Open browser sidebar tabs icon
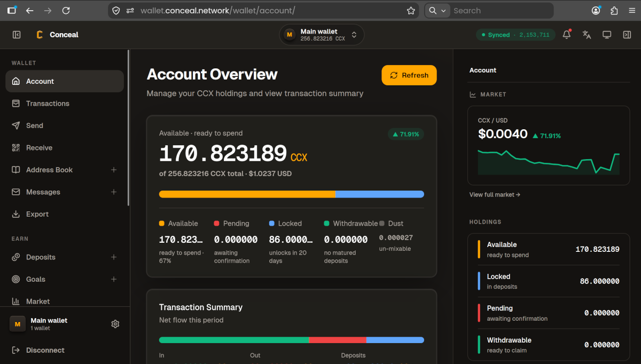641x364 pixels. [12, 11]
